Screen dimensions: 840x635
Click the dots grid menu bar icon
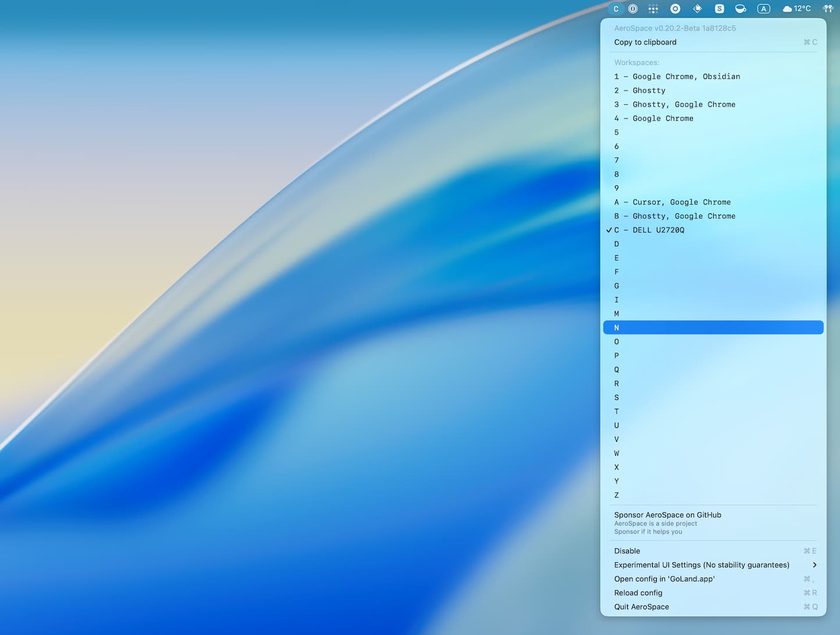[x=653, y=9]
